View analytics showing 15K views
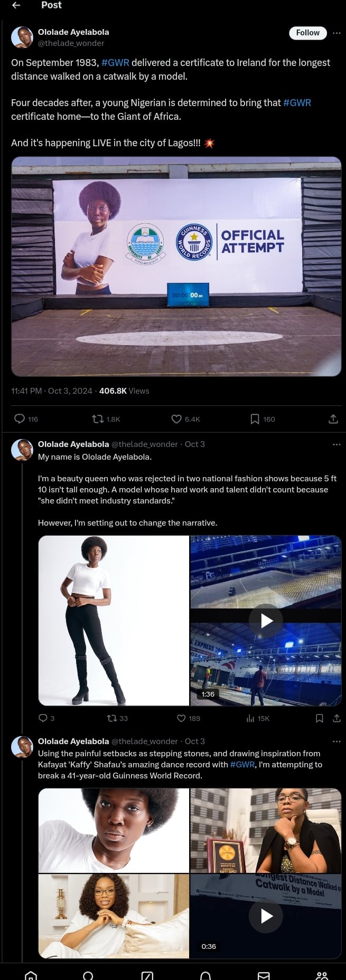Screen dimensions: 346x980 click(x=251, y=718)
